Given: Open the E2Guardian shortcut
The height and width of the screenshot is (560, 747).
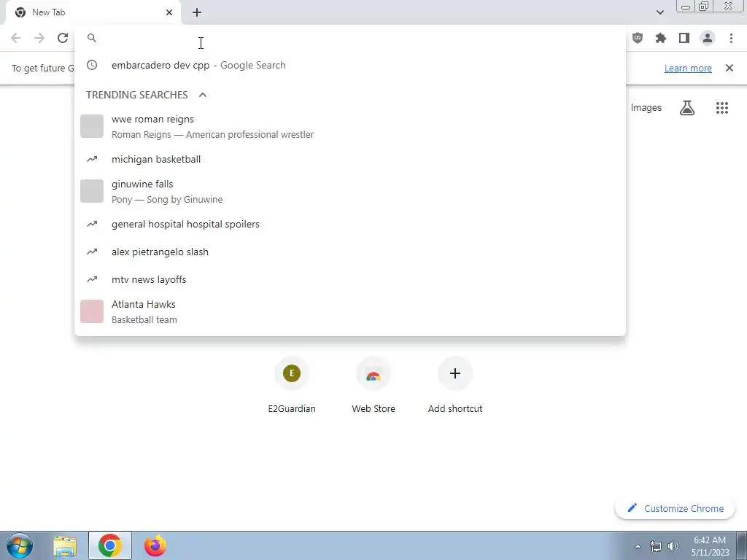Looking at the screenshot, I should [292, 386].
